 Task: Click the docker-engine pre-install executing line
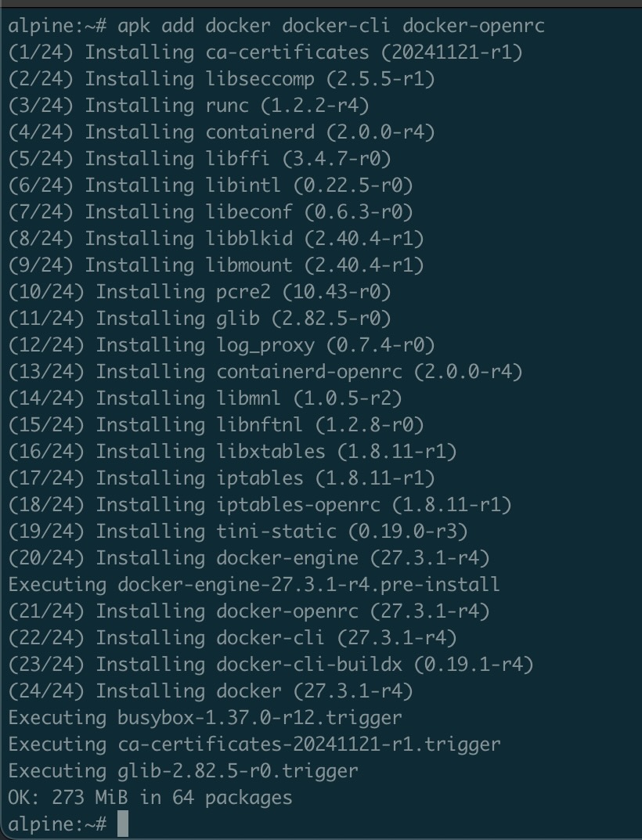(x=254, y=584)
